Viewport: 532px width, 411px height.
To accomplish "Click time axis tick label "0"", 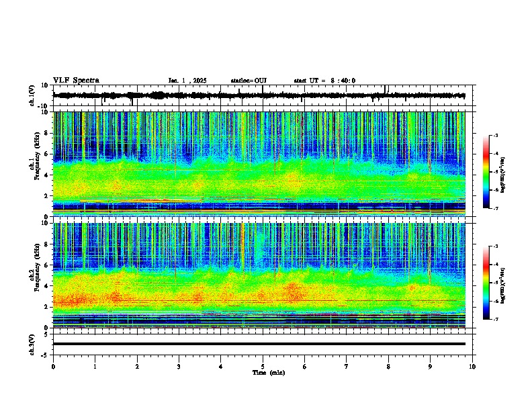I will 53,367.
